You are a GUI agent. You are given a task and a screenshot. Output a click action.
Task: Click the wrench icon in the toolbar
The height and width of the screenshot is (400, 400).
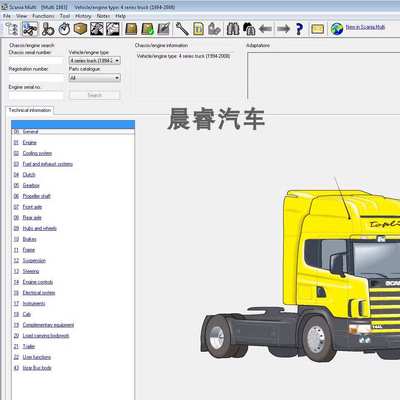coord(182,29)
